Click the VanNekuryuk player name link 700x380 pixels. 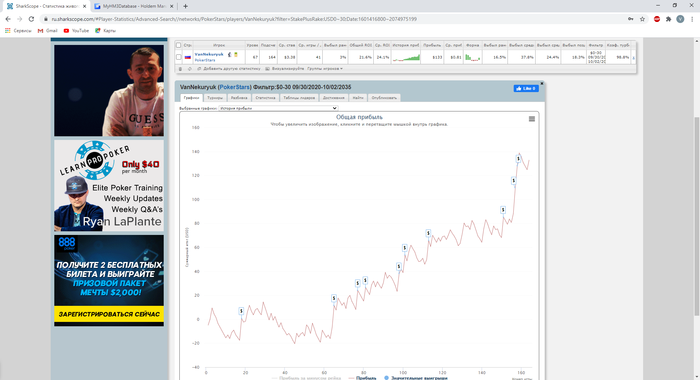coord(209,54)
